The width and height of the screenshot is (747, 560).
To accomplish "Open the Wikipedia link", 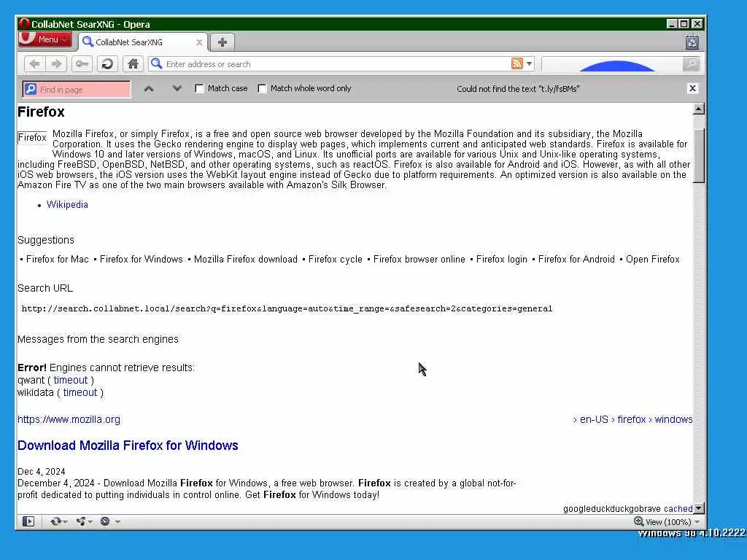I will [x=67, y=205].
